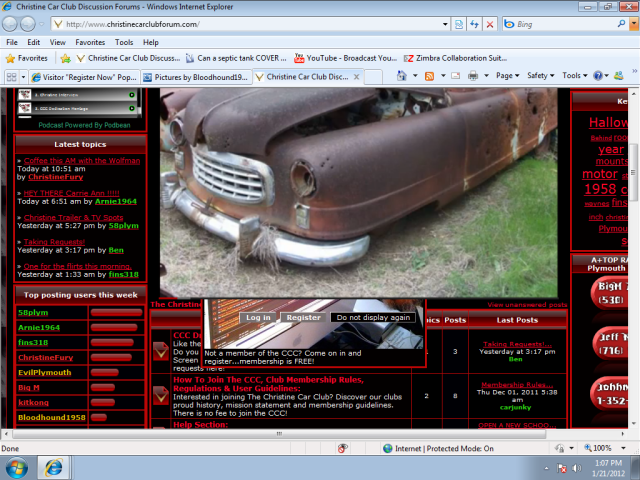640x480 pixels.
Task: Click the Refresh page icon
Action: coord(474,24)
